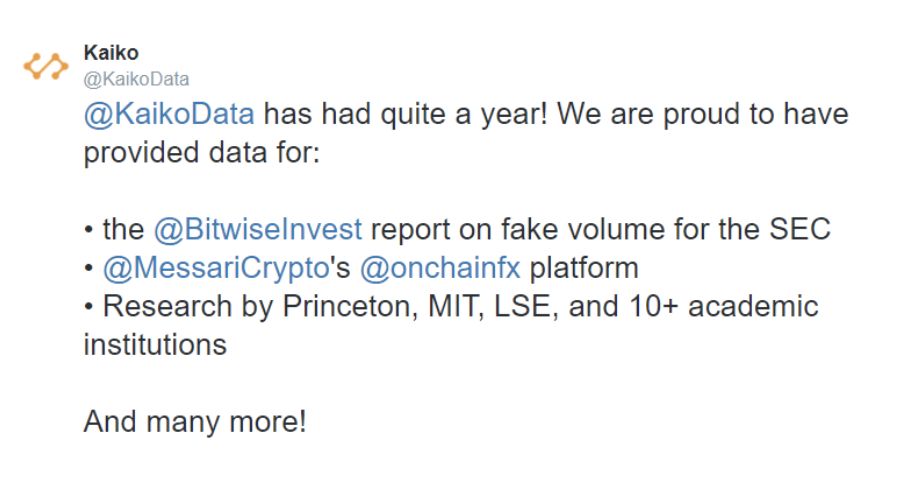Click the "provided data for:" line
Viewport: 912px width, 494px height.
click(x=202, y=152)
